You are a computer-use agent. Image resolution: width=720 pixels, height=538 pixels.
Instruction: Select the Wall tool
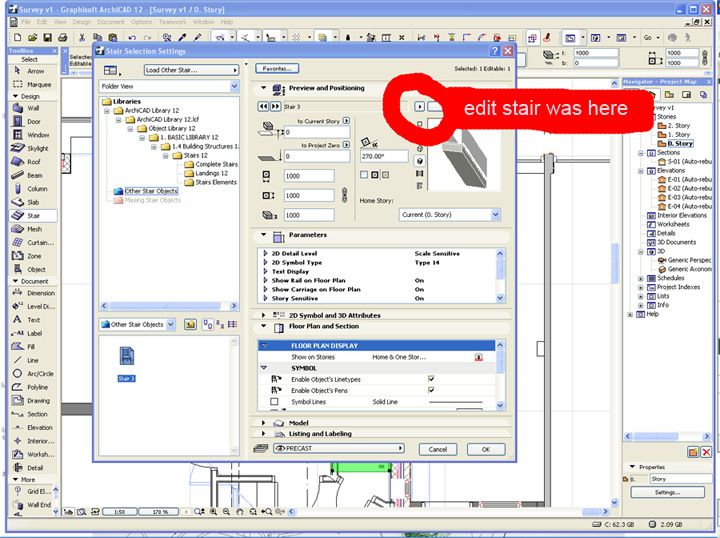point(33,108)
